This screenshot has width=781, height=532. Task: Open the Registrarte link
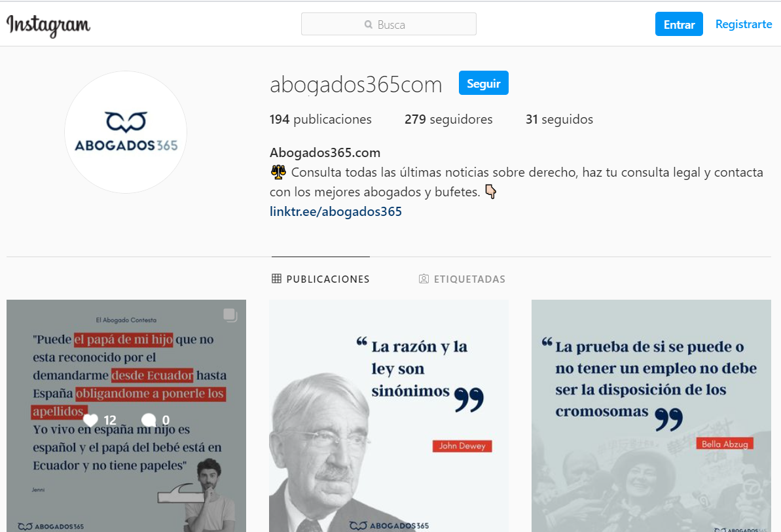coord(744,24)
